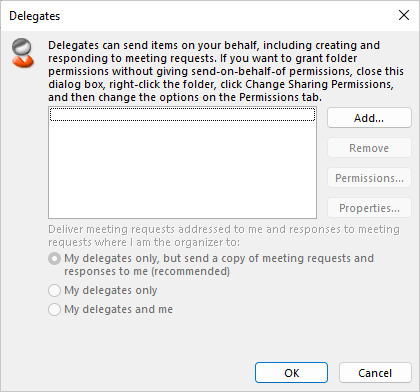Screen dimensions: 420x392
Task: Select the dotted focused row in list
Action: [x=182, y=115]
